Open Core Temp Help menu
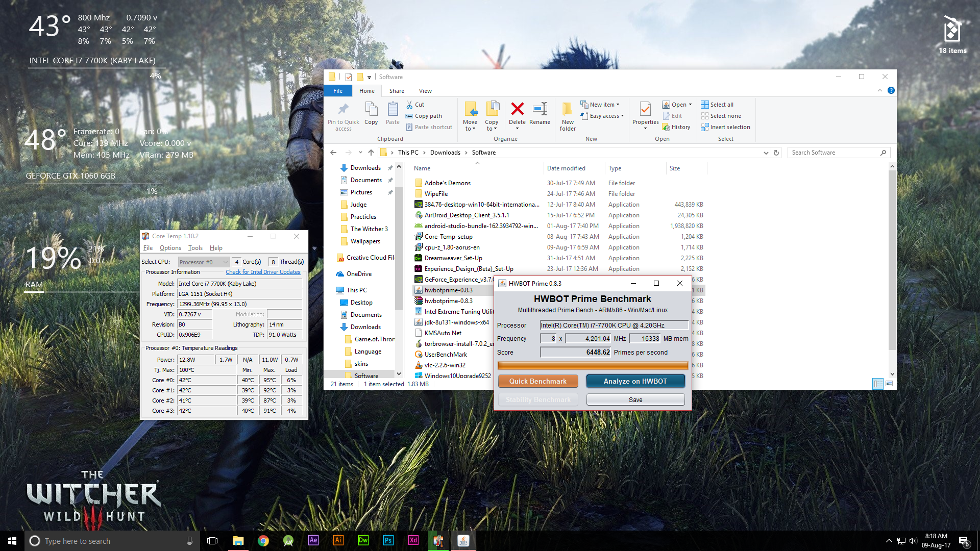This screenshot has width=980, height=551. click(x=216, y=248)
